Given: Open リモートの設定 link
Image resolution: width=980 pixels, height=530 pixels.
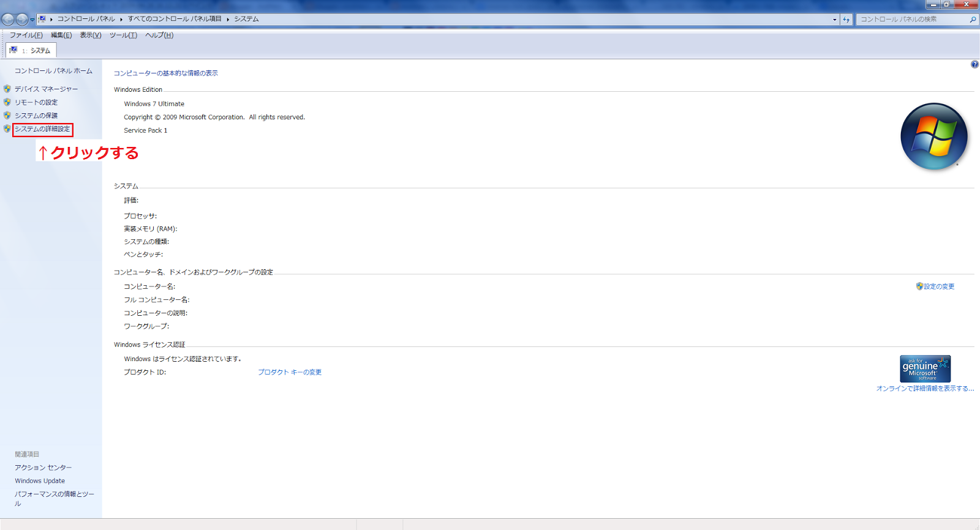Looking at the screenshot, I should point(36,103).
